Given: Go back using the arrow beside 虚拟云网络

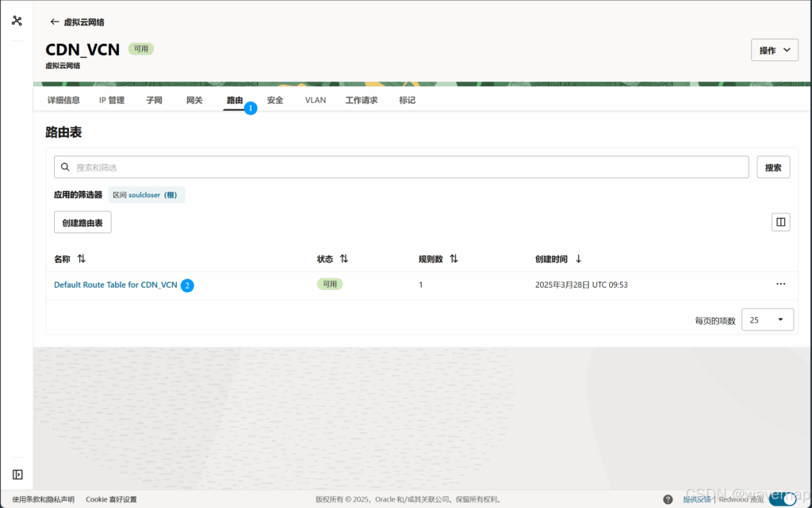Looking at the screenshot, I should (x=55, y=21).
